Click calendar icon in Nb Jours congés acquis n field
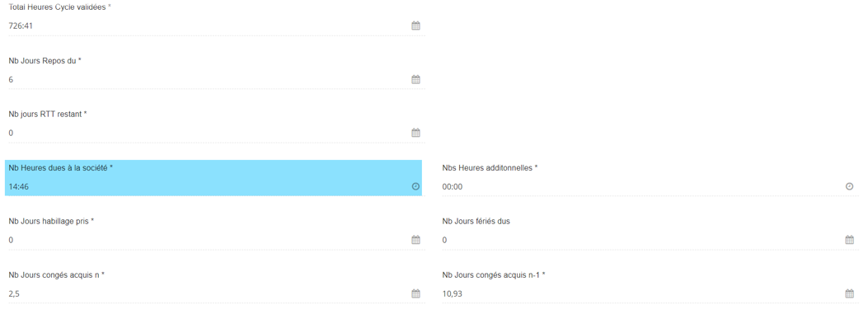This screenshot has width=868, height=314. pos(415,293)
